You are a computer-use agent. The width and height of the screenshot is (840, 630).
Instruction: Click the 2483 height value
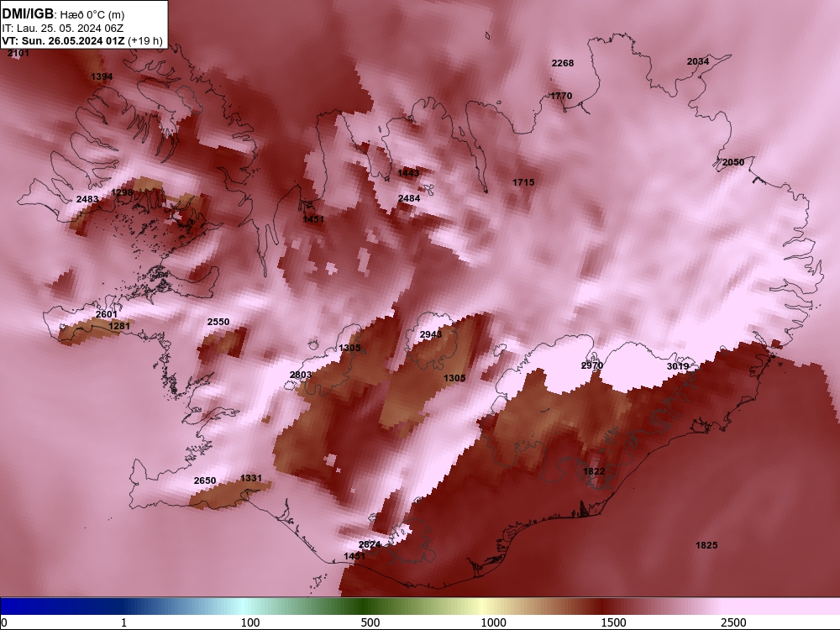87,199
